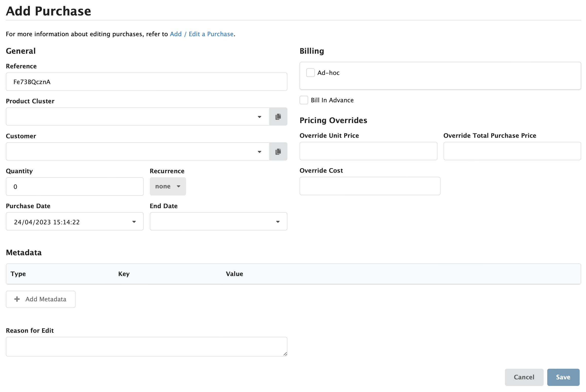Open the Product Cluster dropdown

[260, 117]
